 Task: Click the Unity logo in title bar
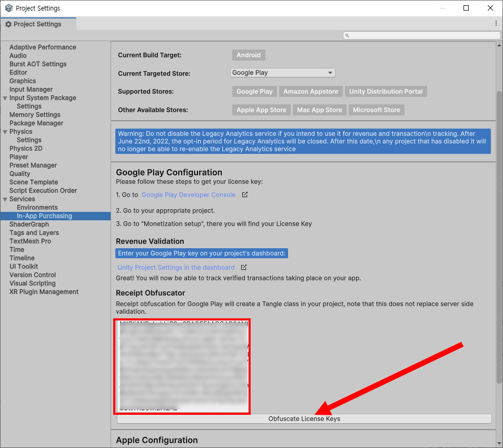9,8
